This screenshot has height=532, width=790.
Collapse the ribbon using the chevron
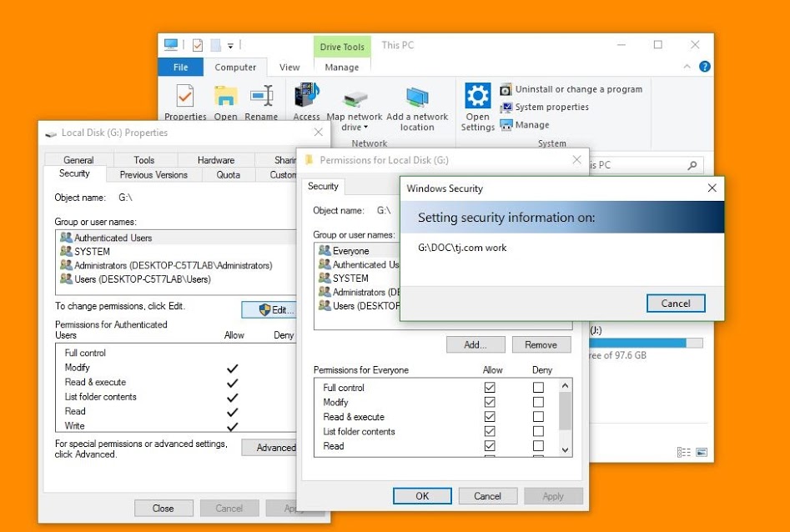(687, 67)
